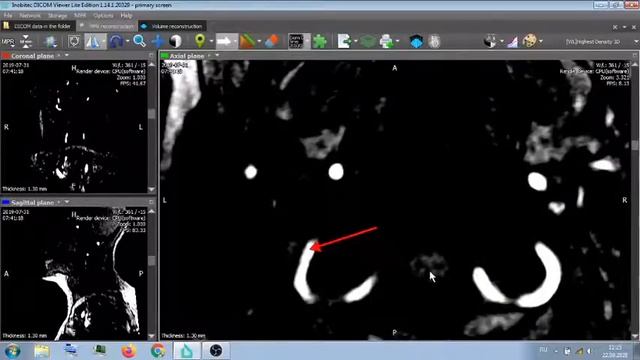Screen dimensions: 640x360
Task: Click the Thickness value in the Coronal plane
Action: coord(24,189)
